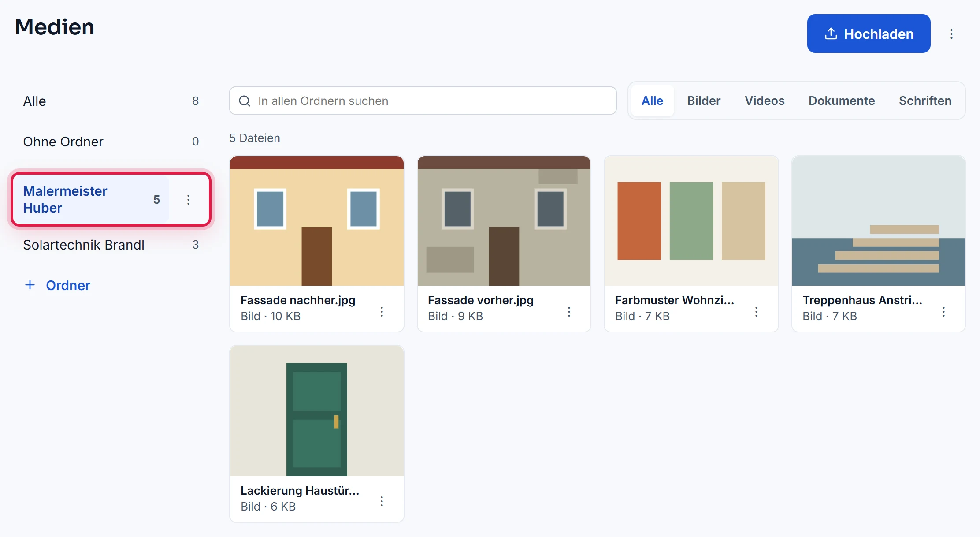
Task: Open the Treppenhaus staircase thumbnail
Action: tap(878, 221)
